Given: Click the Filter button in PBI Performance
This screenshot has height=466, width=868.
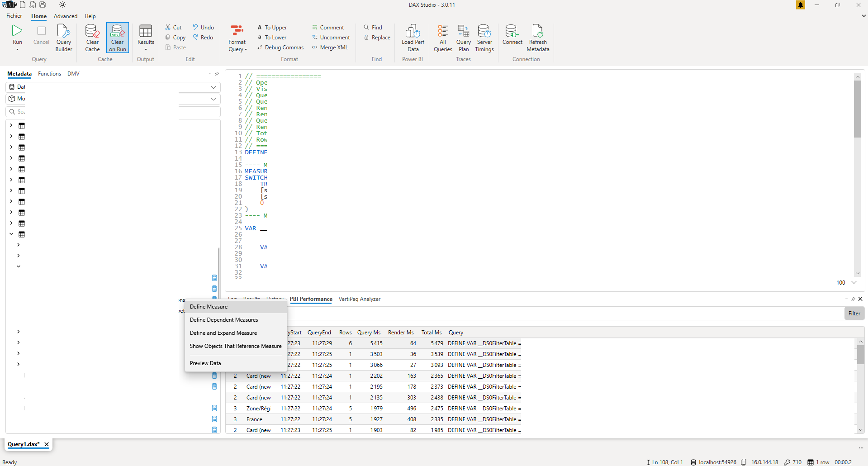Looking at the screenshot, I should [854, 314].
